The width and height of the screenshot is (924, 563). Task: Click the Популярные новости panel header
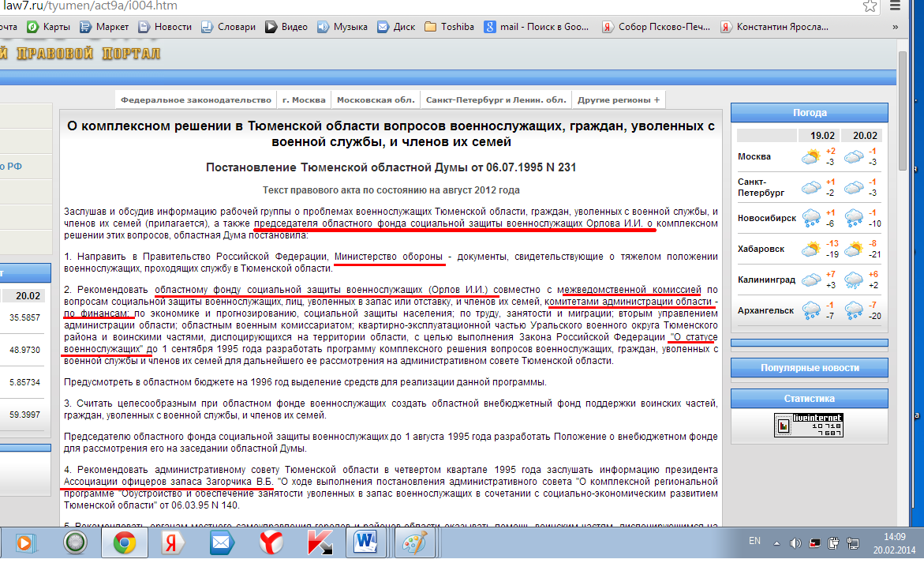pos(809,368)
